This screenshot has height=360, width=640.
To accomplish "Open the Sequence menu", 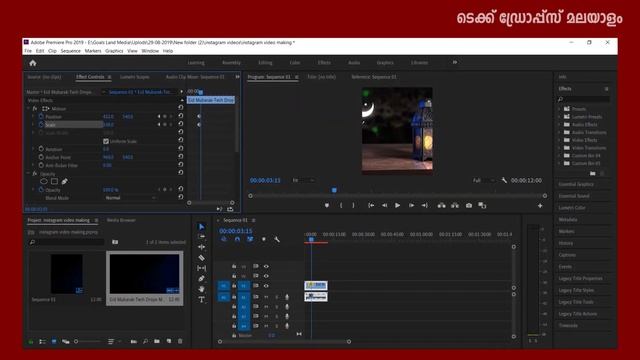I will point(71,51).
